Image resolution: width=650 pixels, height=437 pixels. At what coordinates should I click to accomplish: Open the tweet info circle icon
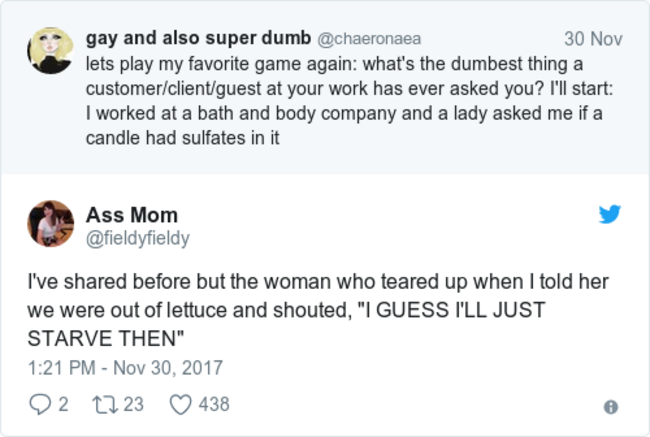[611, 407]
